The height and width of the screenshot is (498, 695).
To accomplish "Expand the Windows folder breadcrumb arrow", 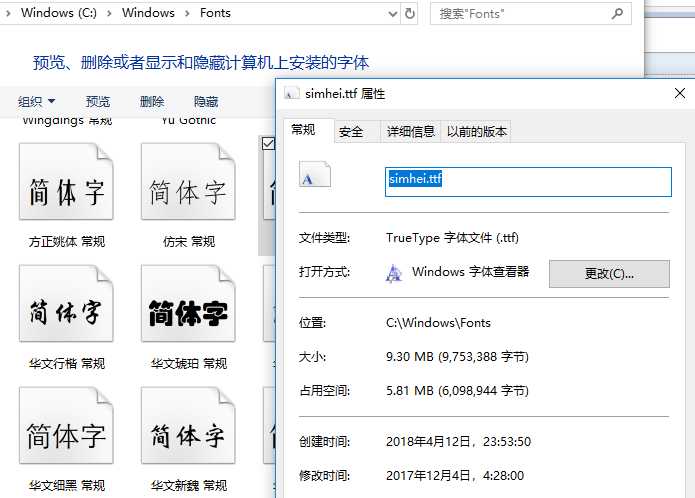I will pyautogui.click(x=187, y=13).
